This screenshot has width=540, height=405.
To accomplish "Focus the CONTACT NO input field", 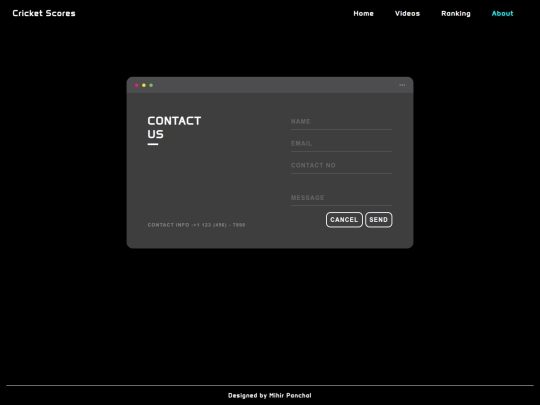I will coord(341,166).
